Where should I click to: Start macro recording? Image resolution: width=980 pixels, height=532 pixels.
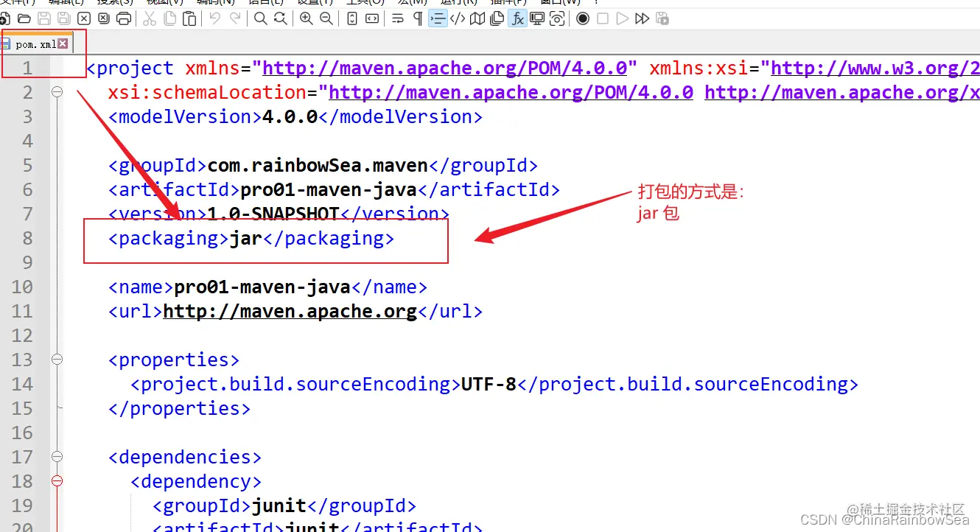[x=583, y=18]
